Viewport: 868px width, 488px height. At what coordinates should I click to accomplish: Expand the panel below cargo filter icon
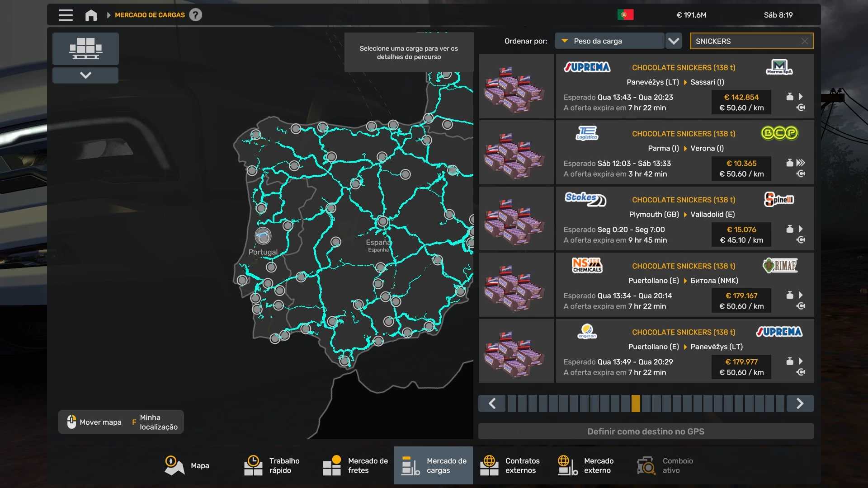click(x=85, y=75)
